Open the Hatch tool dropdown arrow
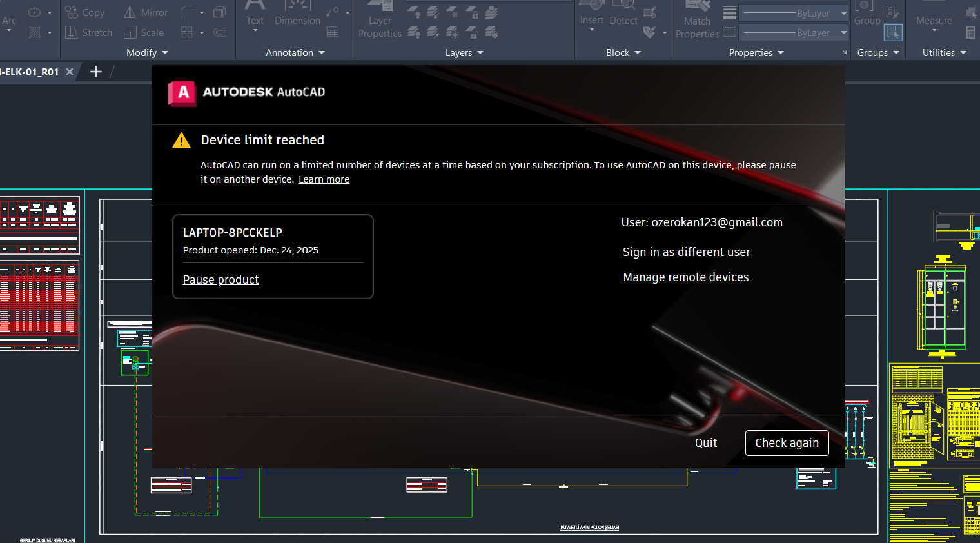 click(x=50, y=32)
